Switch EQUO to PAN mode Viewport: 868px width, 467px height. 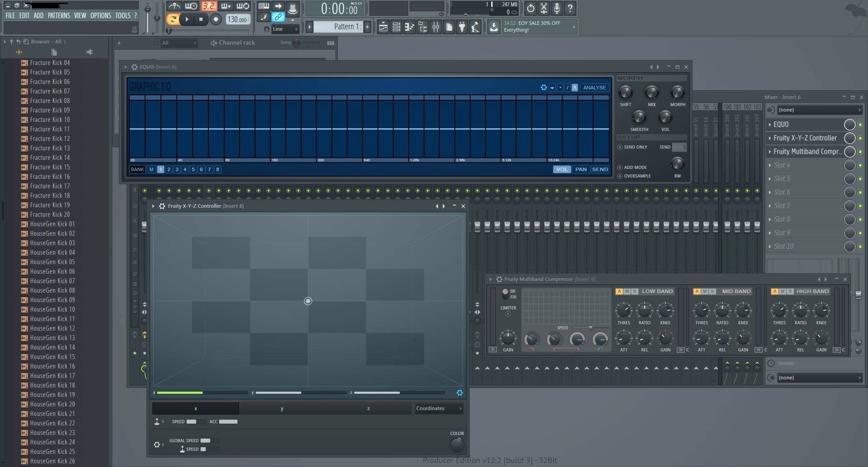581,169
